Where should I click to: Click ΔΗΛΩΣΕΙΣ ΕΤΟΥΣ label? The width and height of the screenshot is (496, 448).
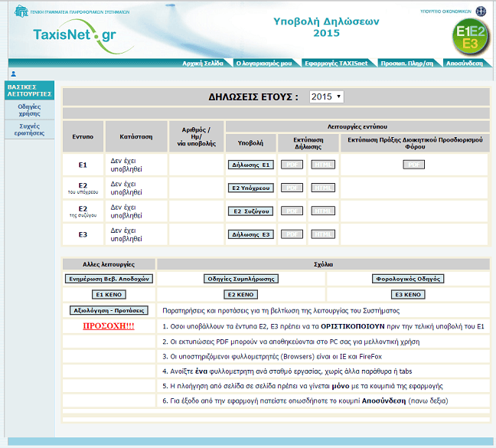coord(253,96)
